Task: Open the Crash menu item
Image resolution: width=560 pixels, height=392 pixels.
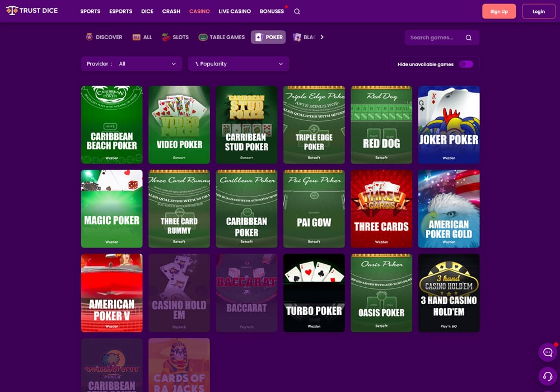Action: (x=171, y=11)
